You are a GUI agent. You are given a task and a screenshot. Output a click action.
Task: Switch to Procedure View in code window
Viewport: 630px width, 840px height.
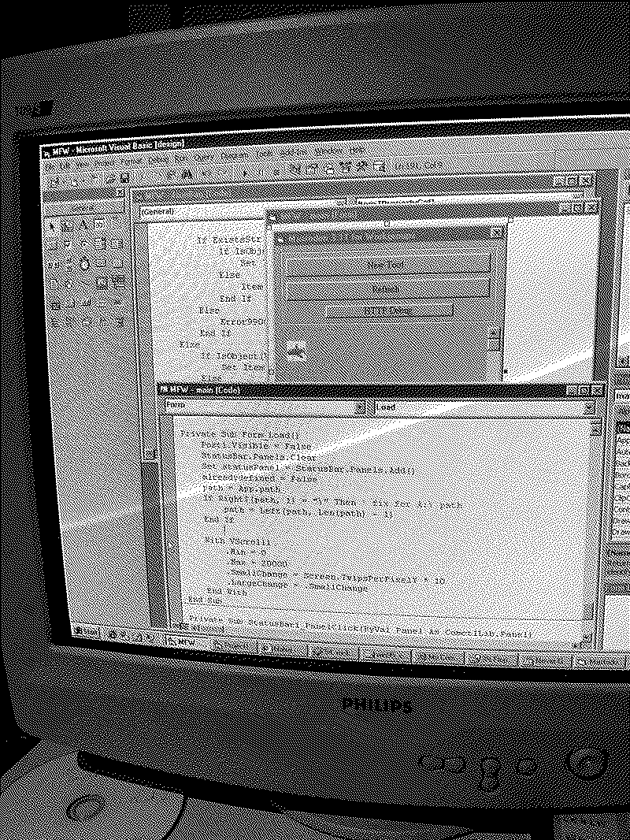point(178,624)
